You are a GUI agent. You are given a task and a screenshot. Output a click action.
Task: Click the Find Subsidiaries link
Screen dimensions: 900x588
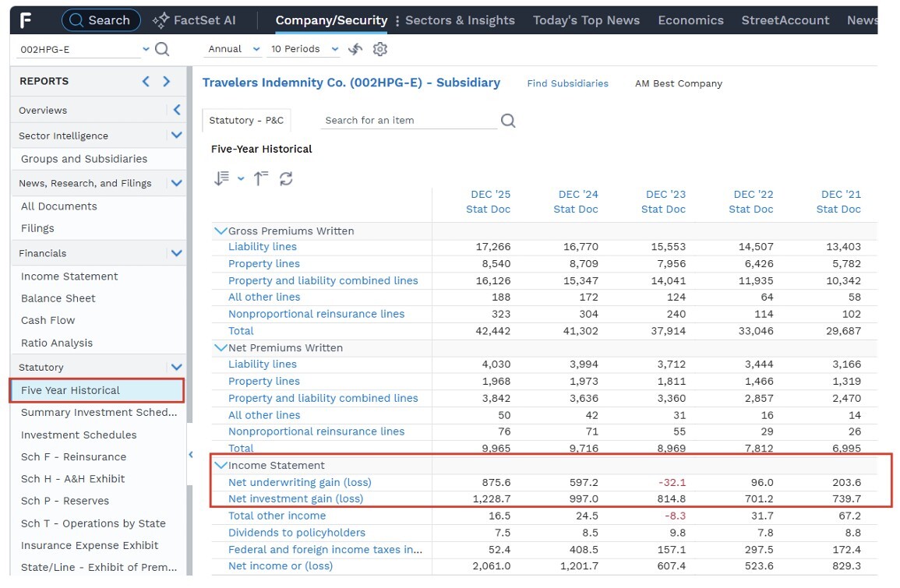click(568, 84)
